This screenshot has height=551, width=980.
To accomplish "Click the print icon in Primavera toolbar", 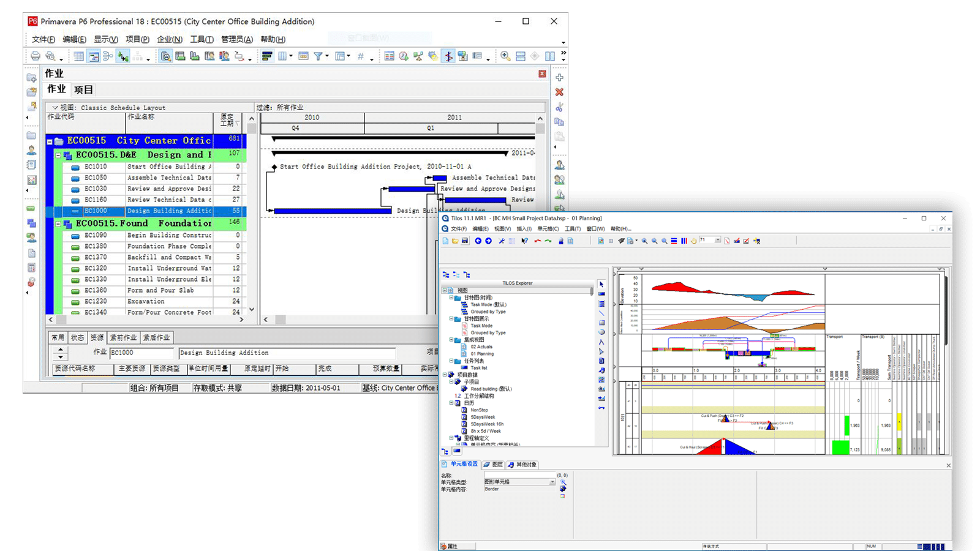I will click(x=36, y=56).
